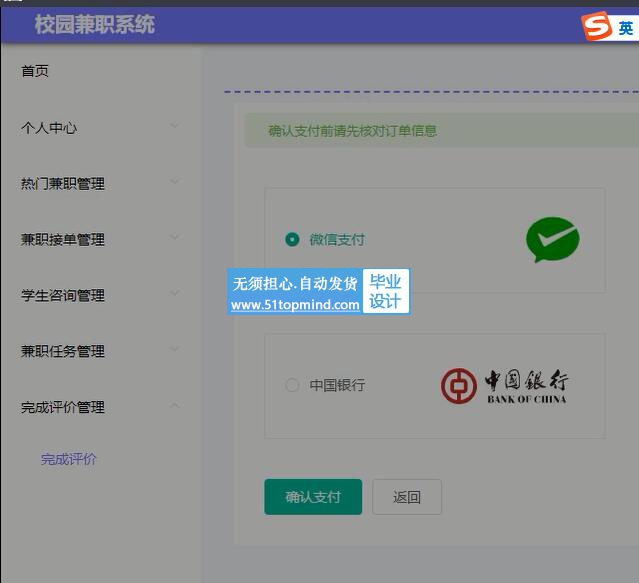
Task: Select the 中国银行 radio button
Action: tap(292, 385)
